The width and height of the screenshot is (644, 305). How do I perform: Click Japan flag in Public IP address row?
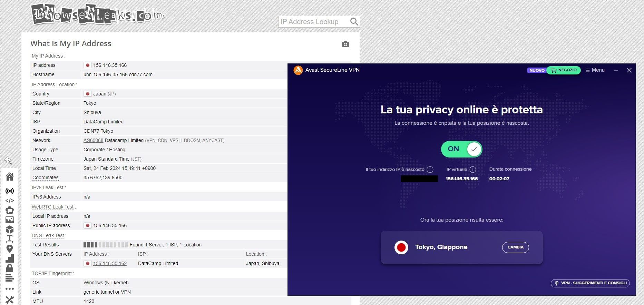(88, 225)
